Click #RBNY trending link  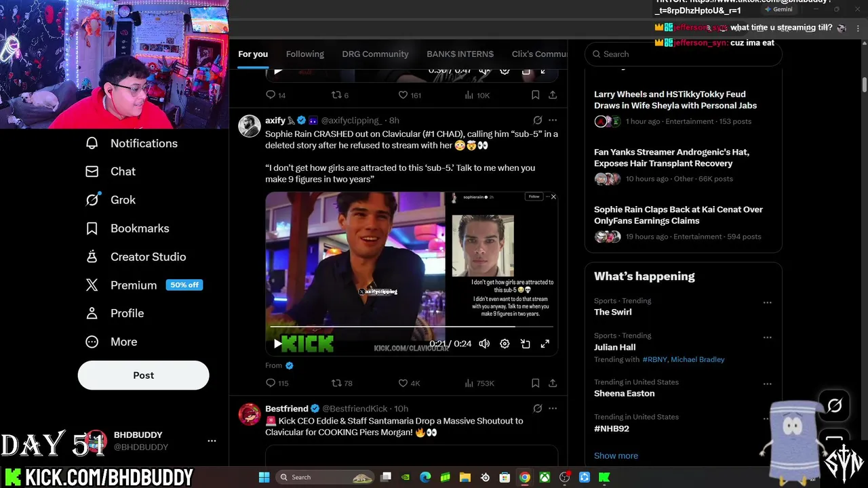(654, 359)
